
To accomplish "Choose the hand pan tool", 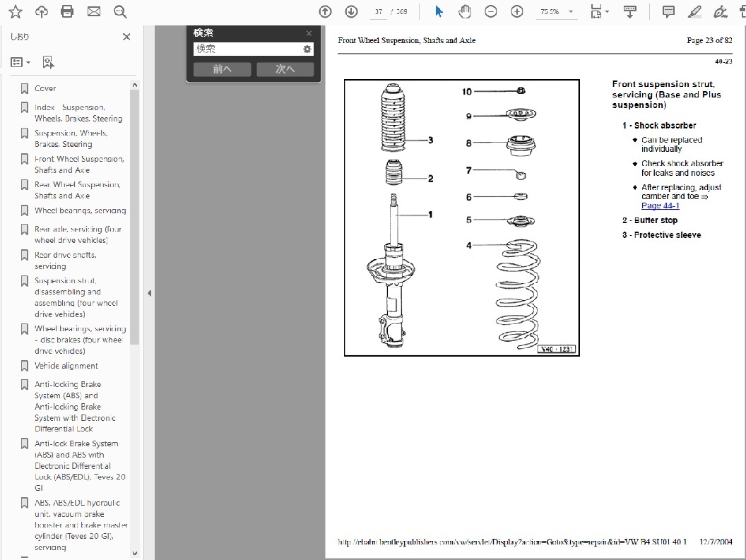I will [465, 11].
